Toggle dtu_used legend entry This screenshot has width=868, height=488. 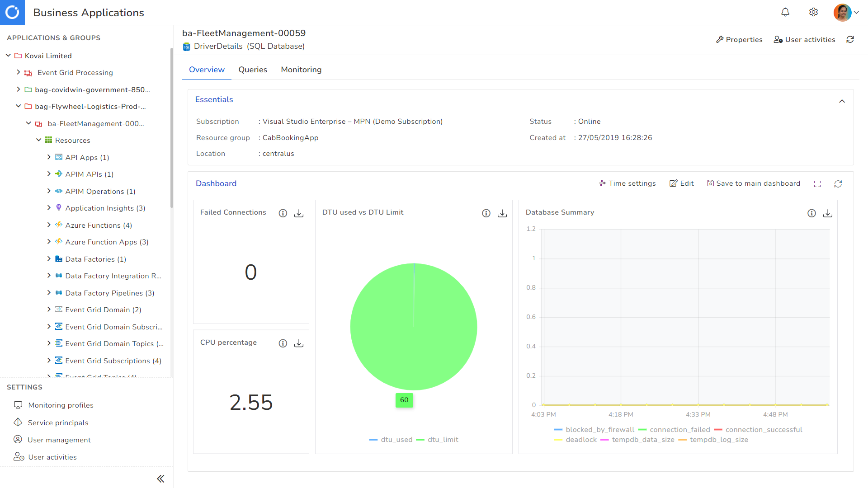[x=391, y=440]
